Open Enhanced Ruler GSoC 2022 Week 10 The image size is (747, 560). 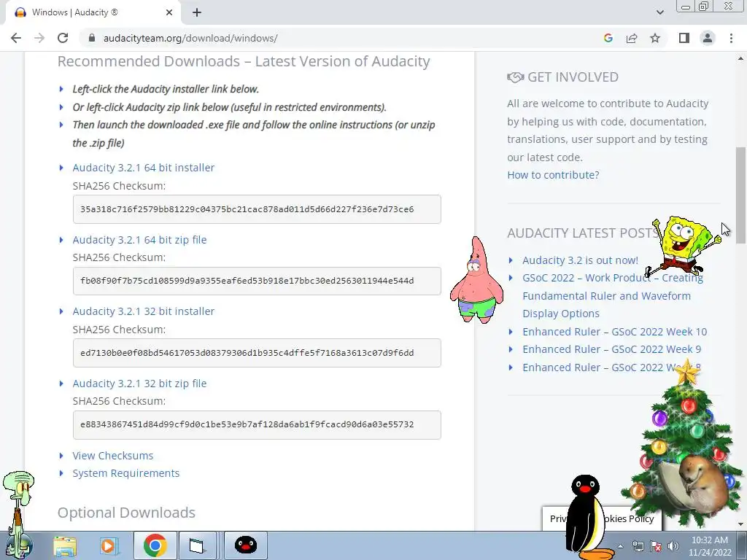pos(614,332)
